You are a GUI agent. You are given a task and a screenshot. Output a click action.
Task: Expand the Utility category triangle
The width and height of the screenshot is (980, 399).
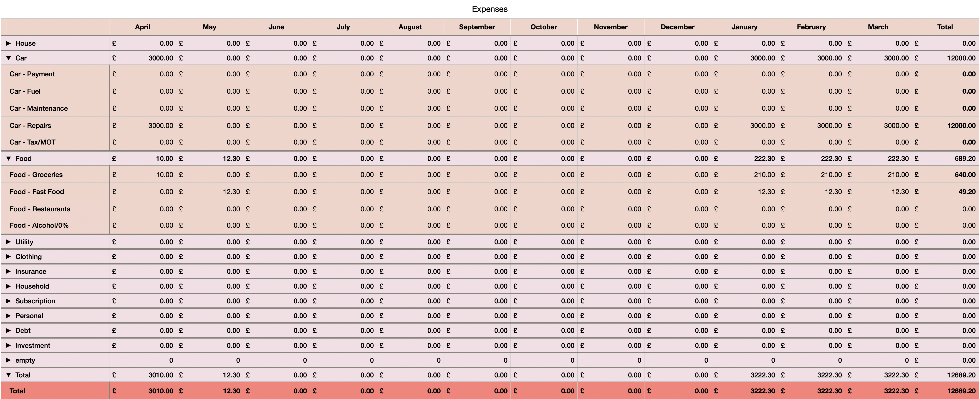click(x=8, y=242)
